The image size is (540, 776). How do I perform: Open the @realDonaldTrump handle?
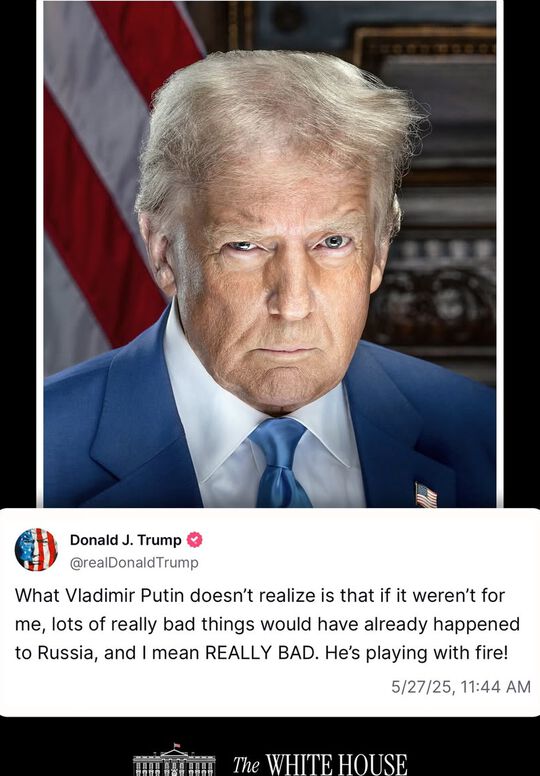134,563
